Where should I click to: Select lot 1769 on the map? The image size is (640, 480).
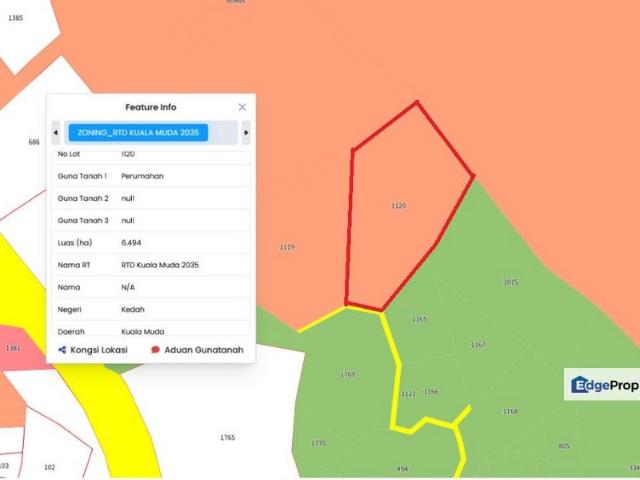point(347,375)
